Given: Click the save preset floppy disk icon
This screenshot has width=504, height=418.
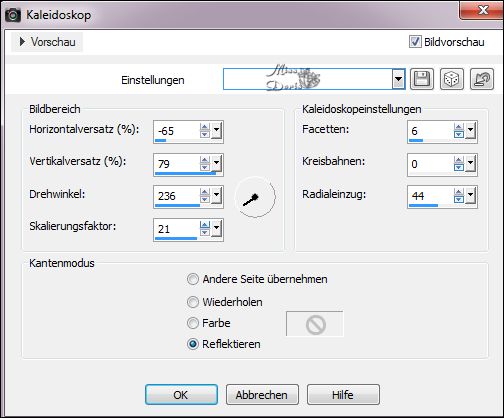Looking at the screenshot, I should pos(422,79).
